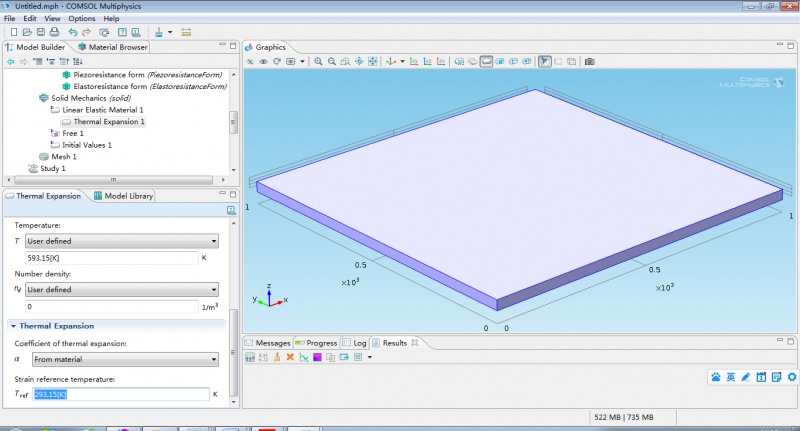Click the Zoom Extents graphics icon
Image resolution: width=800 pixels, height=431 pixels.
tap(372, 62)
